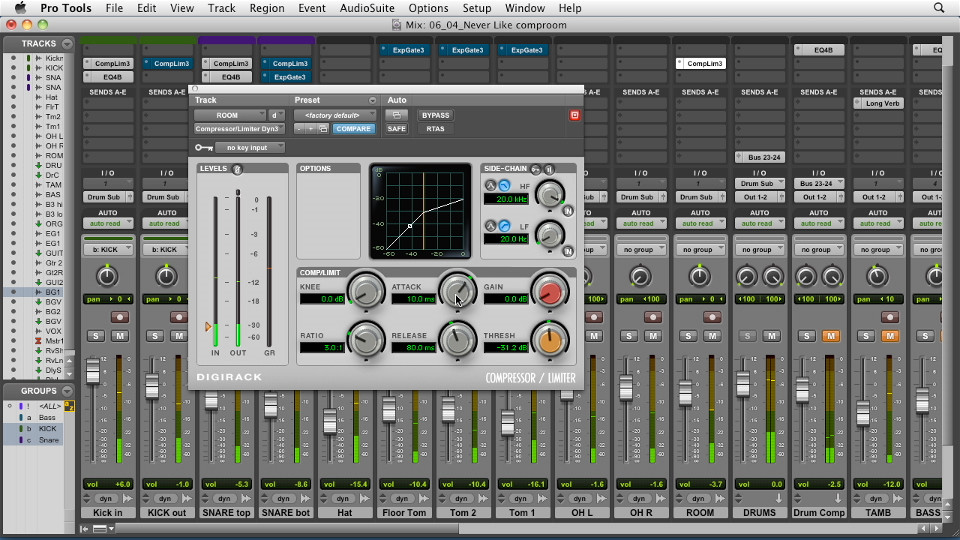
Task: Adjust the orange THRESH knob
Action: tap(550, 340)
